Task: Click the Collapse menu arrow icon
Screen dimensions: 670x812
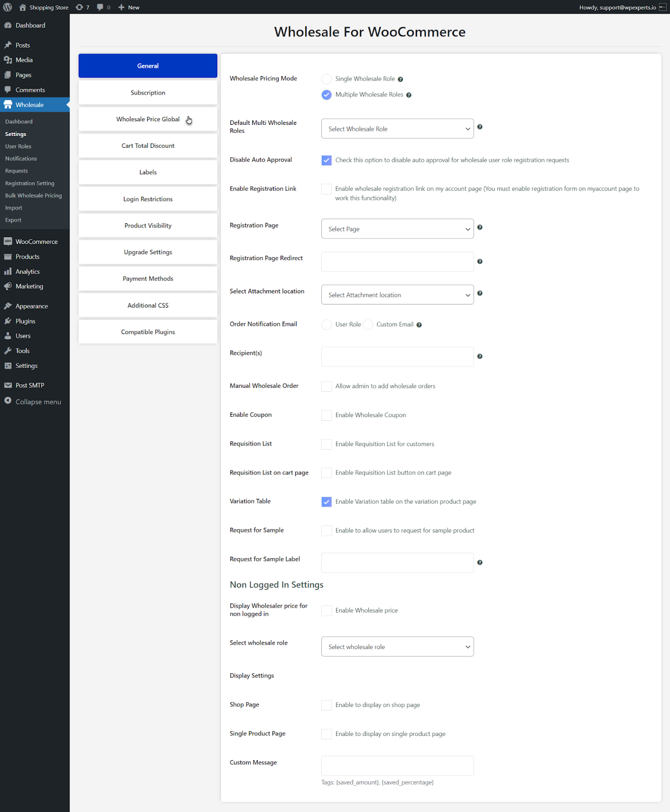Action: coord(8,401)
